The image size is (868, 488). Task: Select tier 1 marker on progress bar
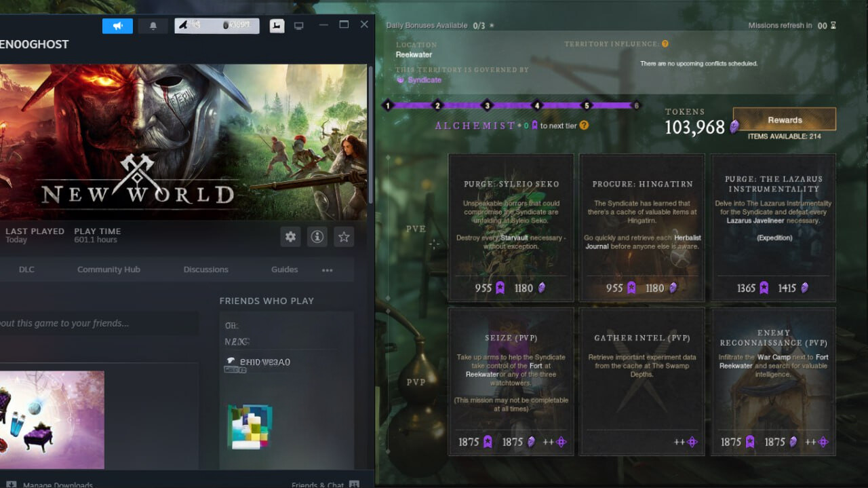[x=387, y=105]
